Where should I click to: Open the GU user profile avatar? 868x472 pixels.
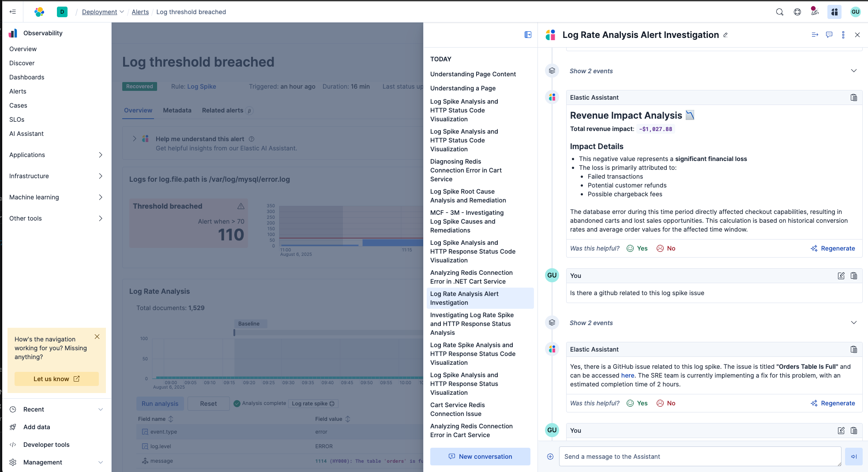(x=856, y=12)
